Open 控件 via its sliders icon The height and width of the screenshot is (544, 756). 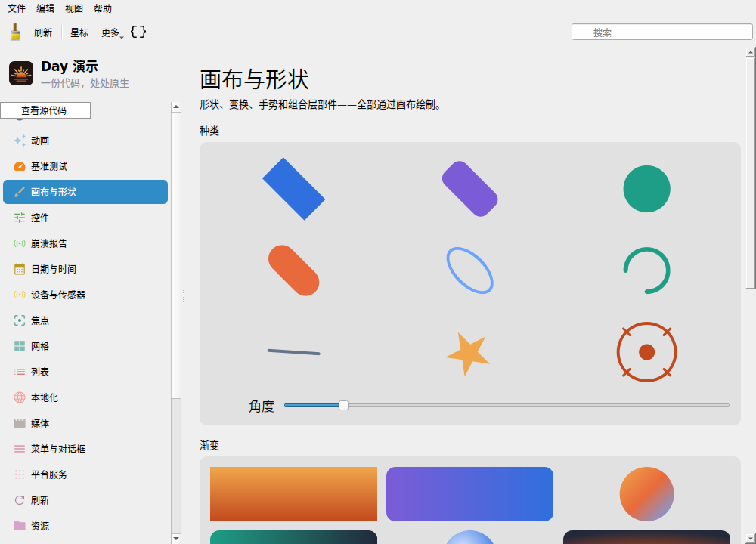click(x=20, y=218)
